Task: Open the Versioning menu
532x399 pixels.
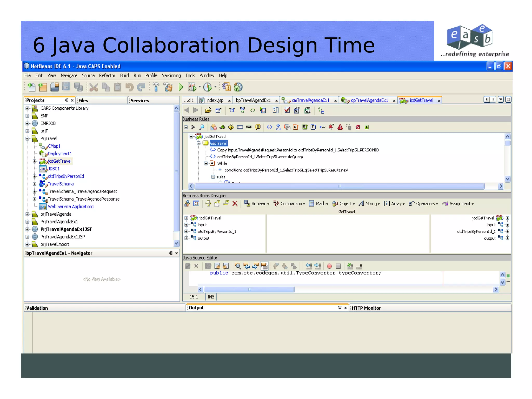Action: pyautogui.click(x=171, y=76)
